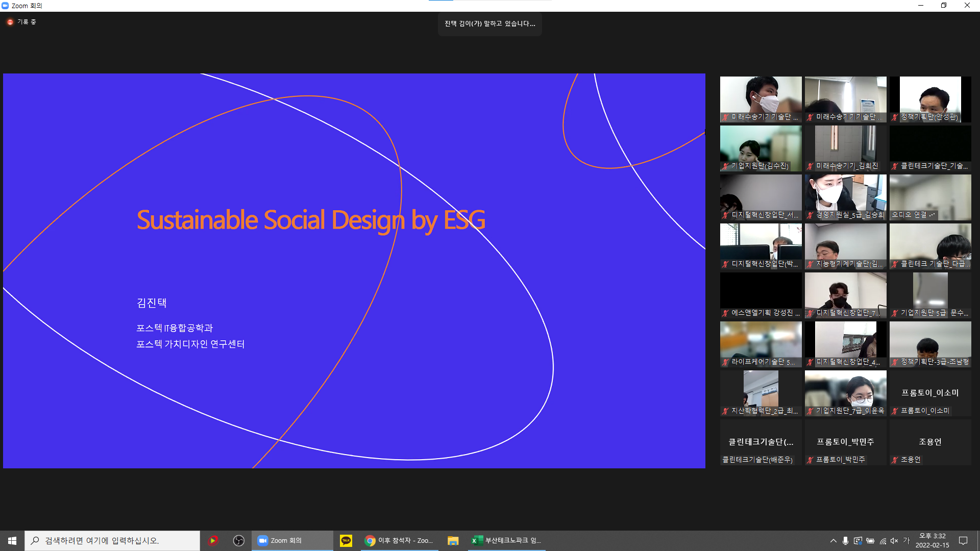Screen dimensions: 980x551
Task: Click the muted mic icon beside 프롬토이_박민주 label
Action: tap(810, 460)
